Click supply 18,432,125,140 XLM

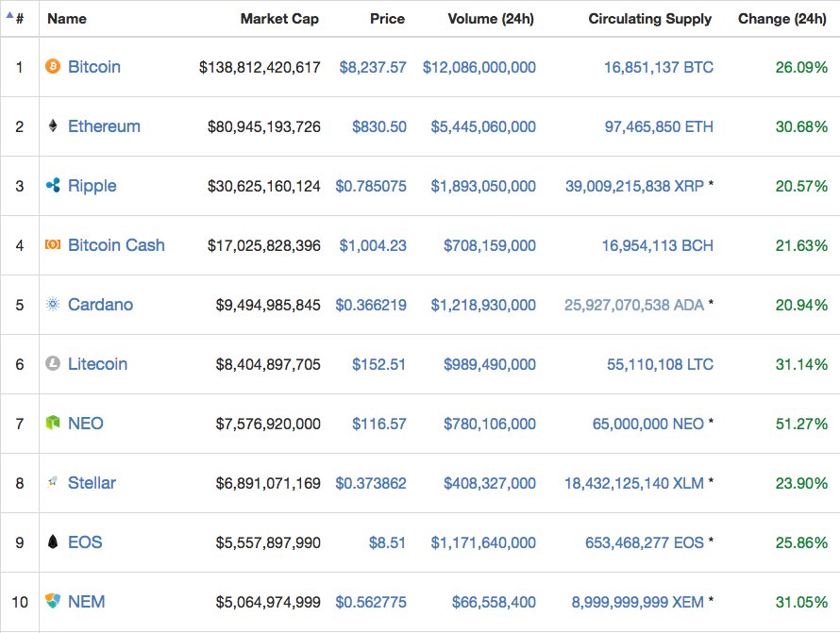click(x=633, y=484)
